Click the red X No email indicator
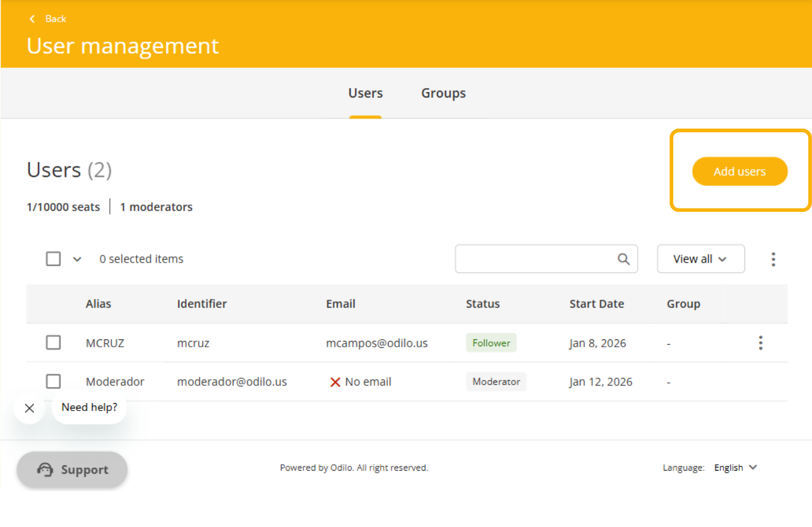 point(335,382)
